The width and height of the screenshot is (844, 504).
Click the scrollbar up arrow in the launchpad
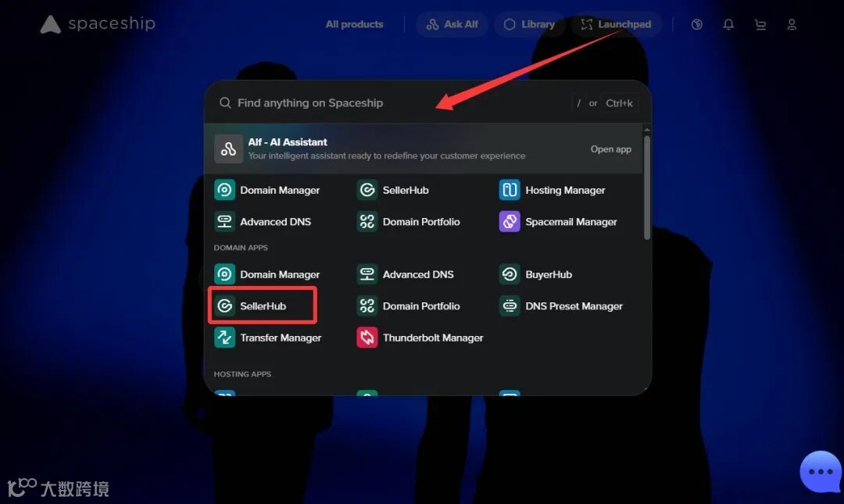[x=647, y=130]
